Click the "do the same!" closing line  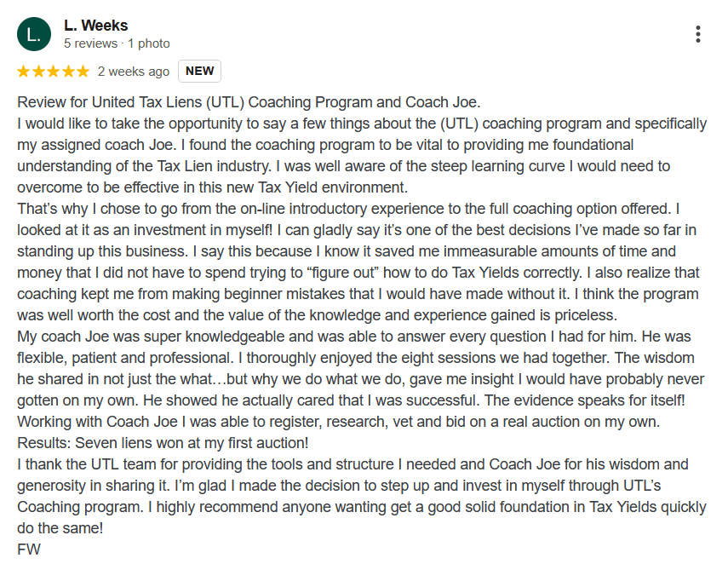pyautogui.click(x=60, y=528)
